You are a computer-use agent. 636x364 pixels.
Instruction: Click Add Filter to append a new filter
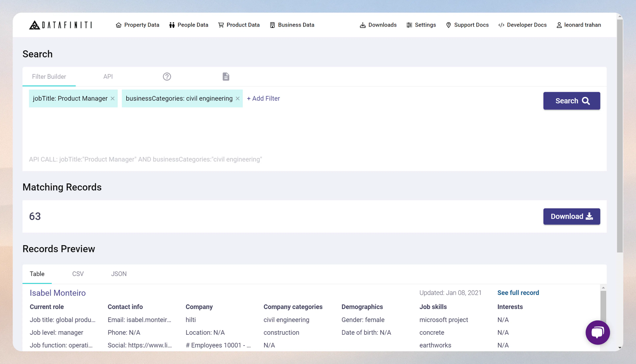tap(263, 98)
